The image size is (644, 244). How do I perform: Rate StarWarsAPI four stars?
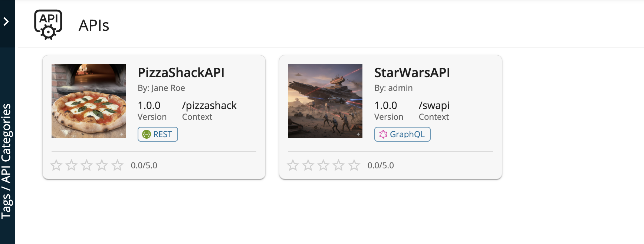point(339,165)
